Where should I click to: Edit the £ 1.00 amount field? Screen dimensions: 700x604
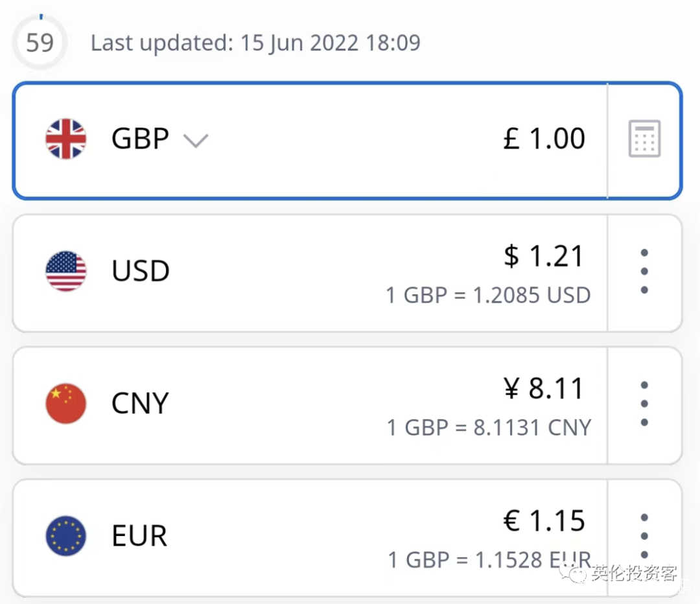pyautogui.click(x=544, y=139)
